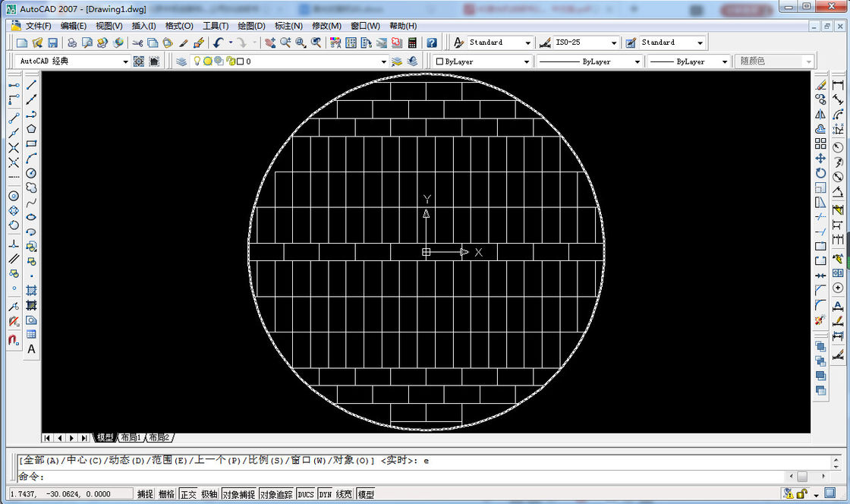The height and width of the screenshot is (504, 850).
Task: Click the Save icon in the standard toolbar
Action: pyautogui.click(x=53, y=43)
